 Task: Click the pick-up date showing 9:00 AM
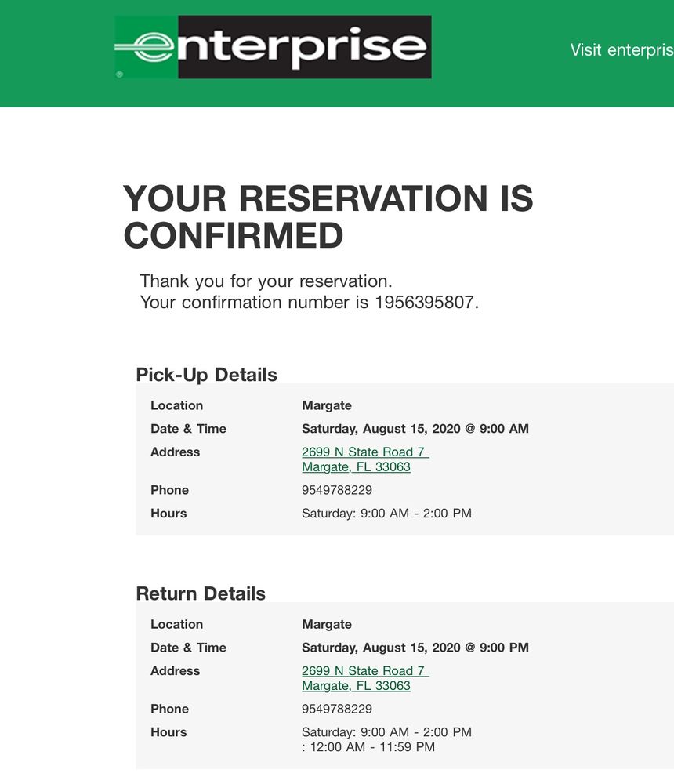[x=415, y=429]
